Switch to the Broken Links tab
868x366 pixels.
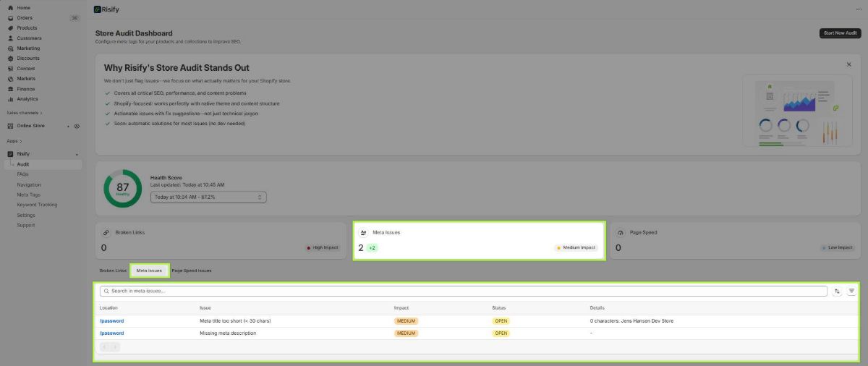113,271
